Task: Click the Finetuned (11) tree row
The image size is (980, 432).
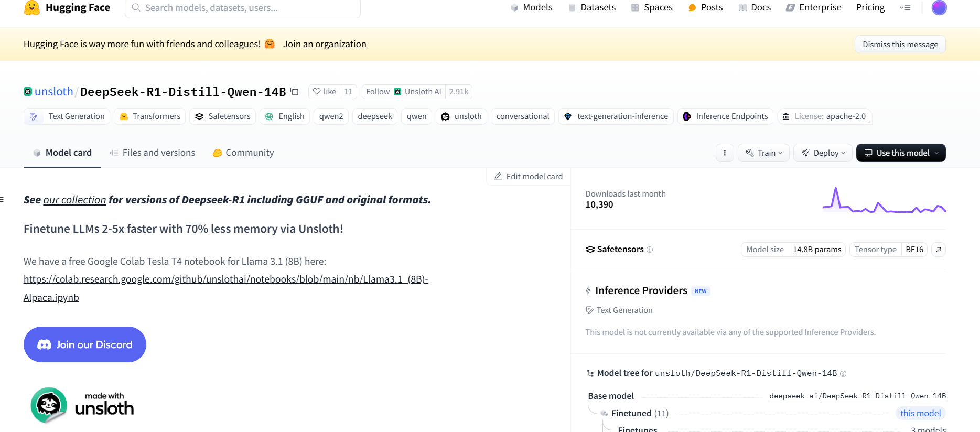Action: coord(640,414)
